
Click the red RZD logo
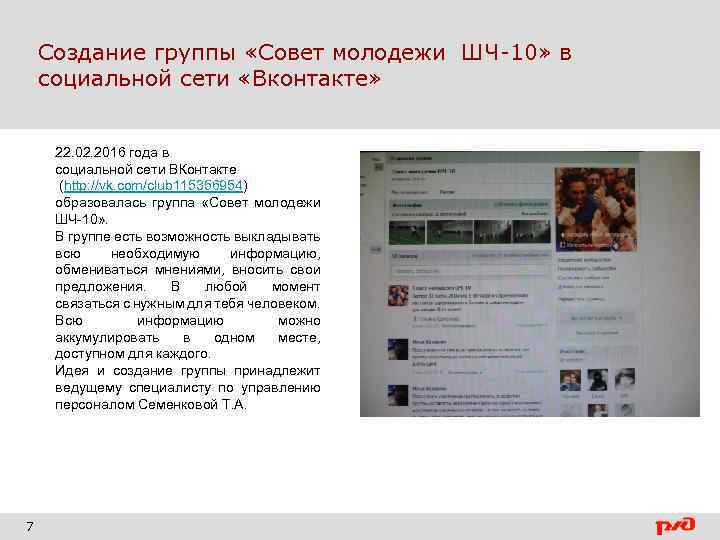[675, 526]
